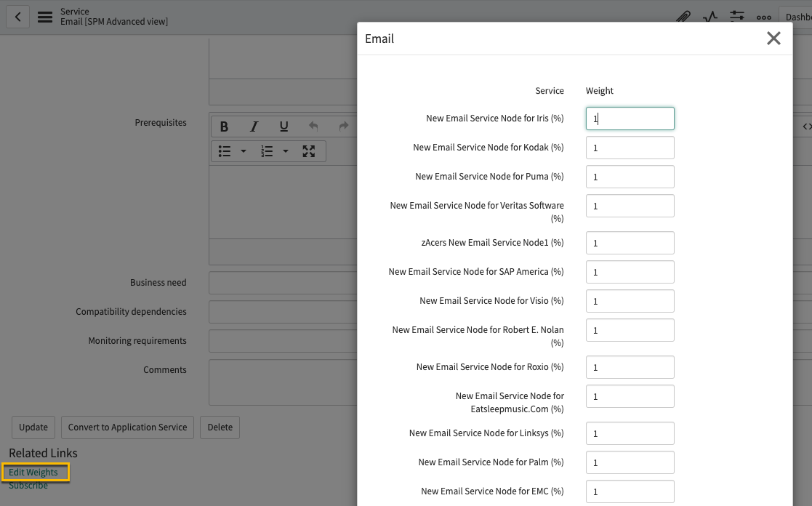This screenshot has height=506, width=812.
Task: Insert a numbered list in editor
Action: (267, 151)
